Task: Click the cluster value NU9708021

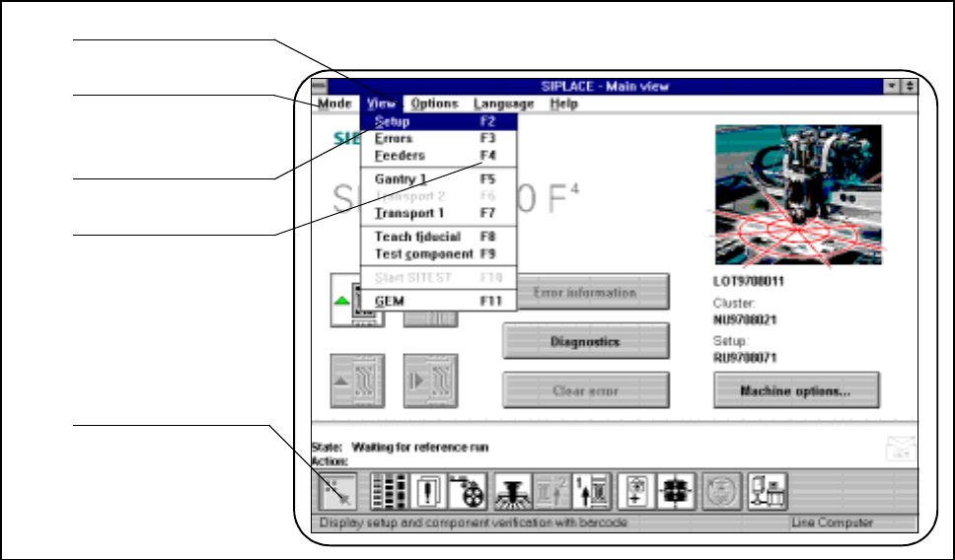Action: click(x=745, y=319)
